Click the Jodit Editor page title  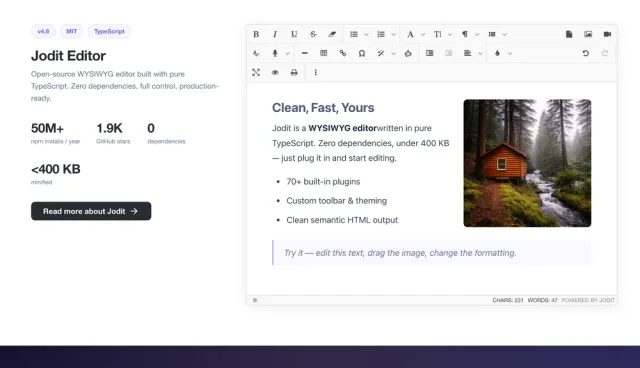(68, 56)
